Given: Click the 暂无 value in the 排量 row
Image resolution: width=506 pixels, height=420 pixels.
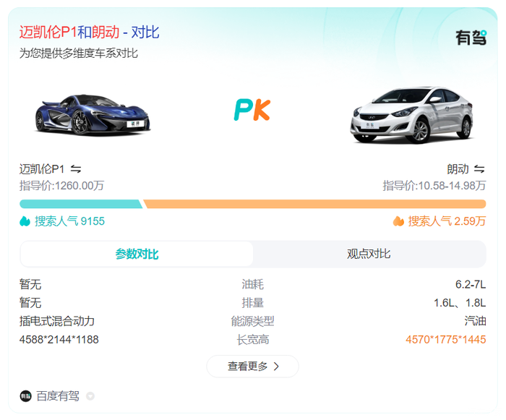Looking at the screenshot, I should [x=30, y=303].
